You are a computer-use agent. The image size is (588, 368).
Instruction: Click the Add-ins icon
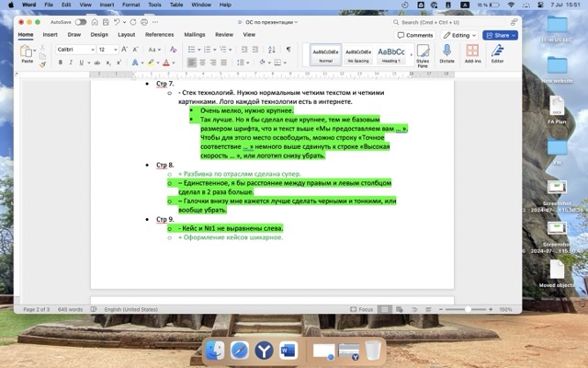(472, 54)
